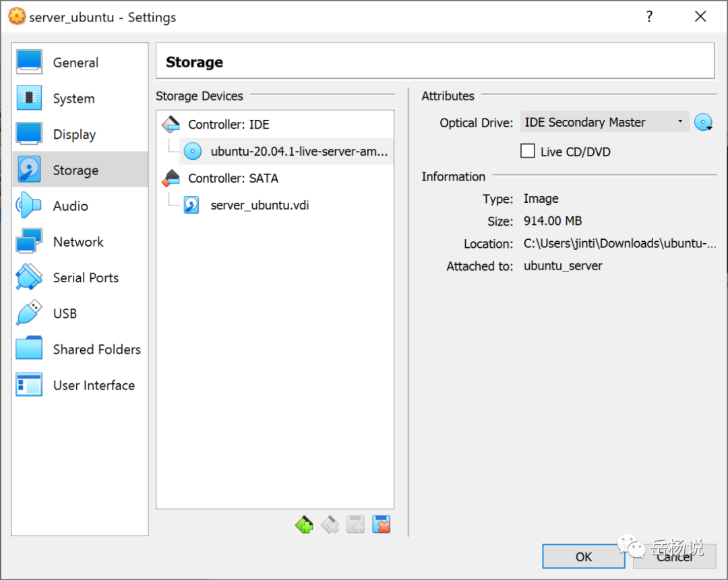Click the remove storage controller icon
This screenshot has height=580, width=728.
[330, 525]
